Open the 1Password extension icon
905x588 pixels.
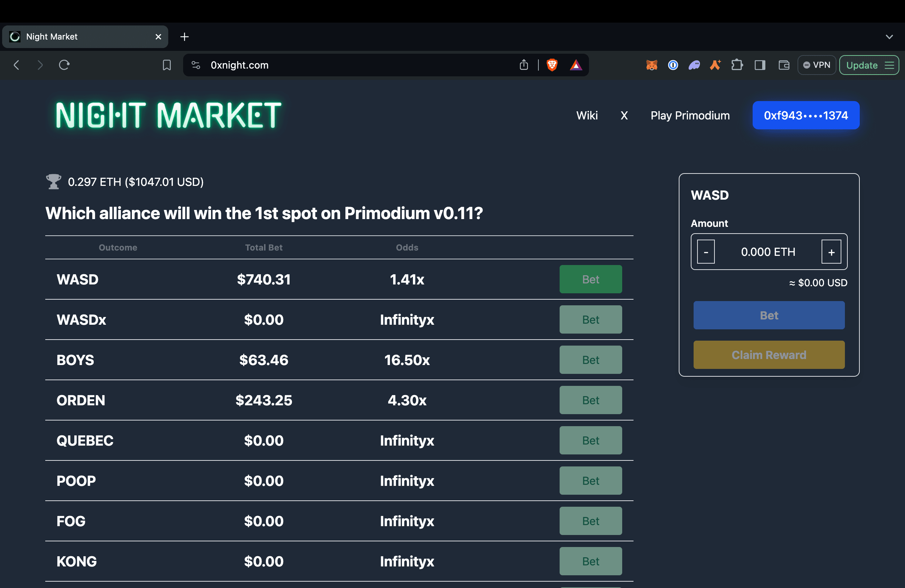(x=673, y=65)
